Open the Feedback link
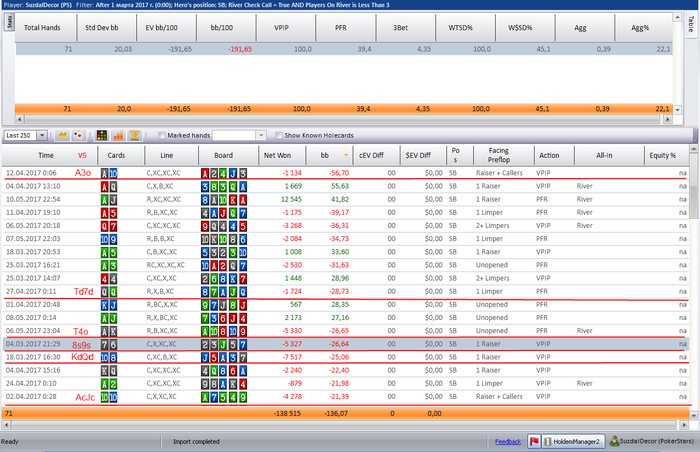700x452 pixels. click(x=508, y=442)
